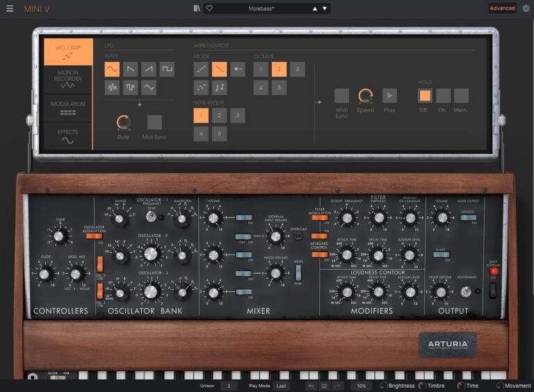The height and width of the screenshot is (392, 534).
Task: Choose the ascending arpeggiator mode
Action: pyautogui.click(x=201, y=70)
